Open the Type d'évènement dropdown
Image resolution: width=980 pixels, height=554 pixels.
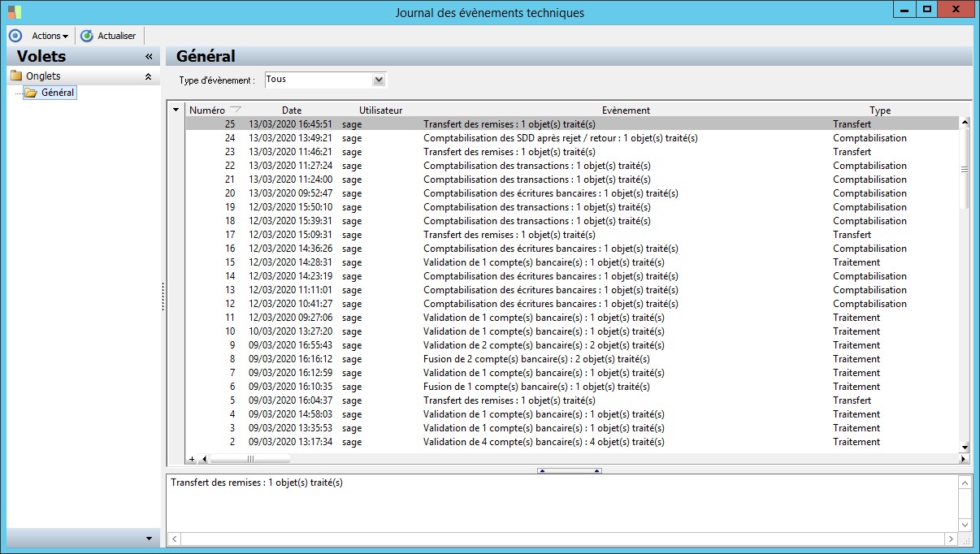pos(378,80)
